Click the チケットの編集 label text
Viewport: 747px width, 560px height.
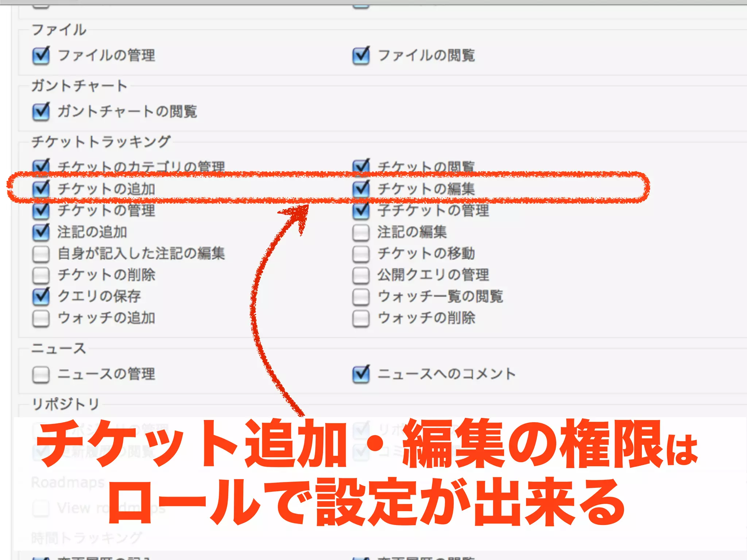[426, 189]
